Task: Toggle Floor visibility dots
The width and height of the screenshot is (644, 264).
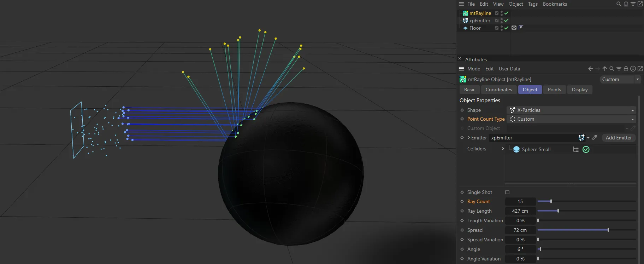Action: (x=502, y=28)
